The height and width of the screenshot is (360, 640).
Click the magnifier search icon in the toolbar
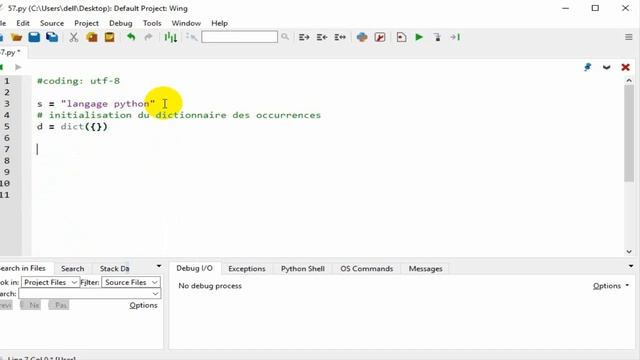click(x=285, y=37)
